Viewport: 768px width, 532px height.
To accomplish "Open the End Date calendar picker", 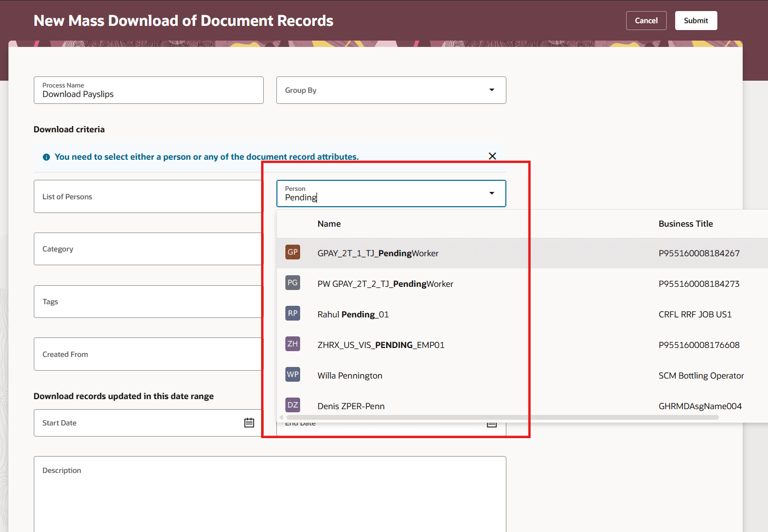I will pos(492,423).
